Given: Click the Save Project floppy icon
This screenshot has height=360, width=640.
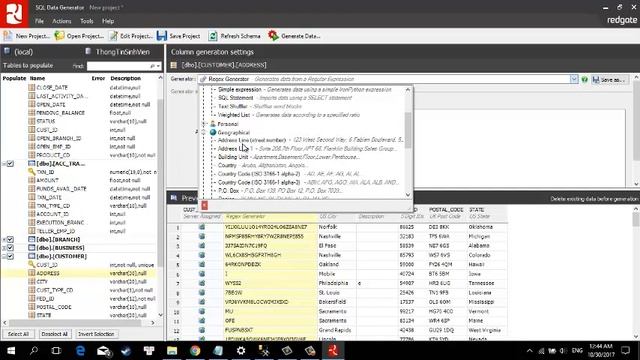Looking at the screenshot, I should point(162,36).
